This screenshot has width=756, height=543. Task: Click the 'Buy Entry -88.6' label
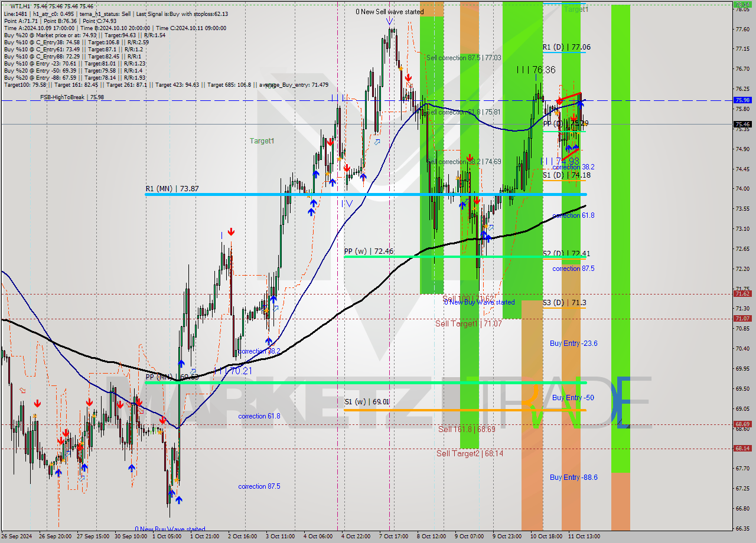pyautogui.click(x=573, y=477)
